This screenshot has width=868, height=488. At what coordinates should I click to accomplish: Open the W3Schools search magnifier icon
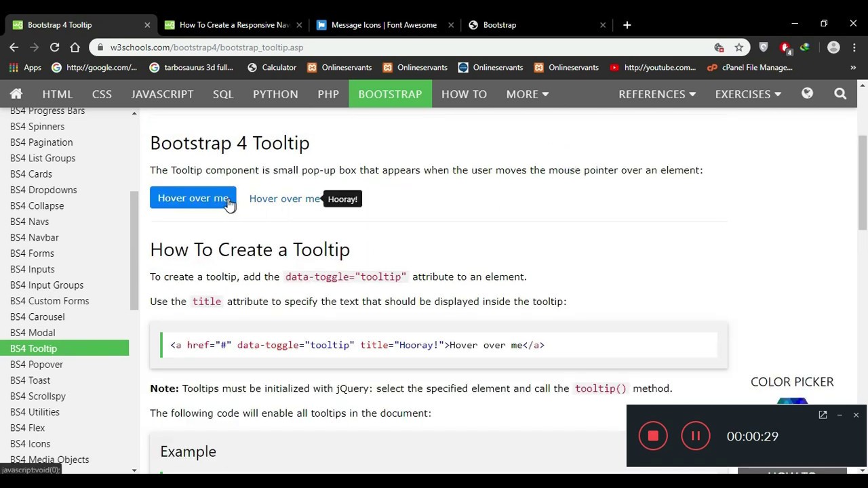[840, 94]
